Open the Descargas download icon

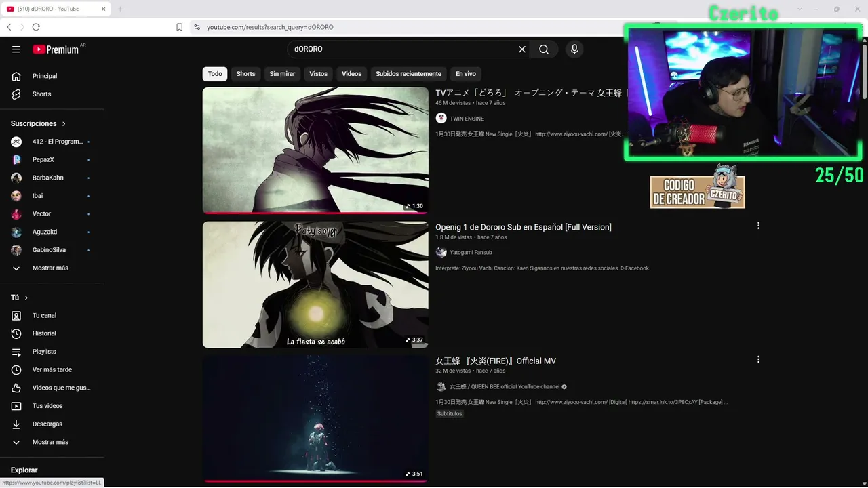pos(16,424)
